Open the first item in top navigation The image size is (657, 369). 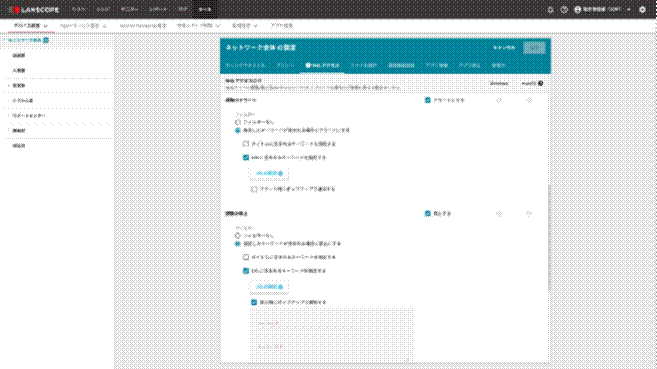coord(78,9)
